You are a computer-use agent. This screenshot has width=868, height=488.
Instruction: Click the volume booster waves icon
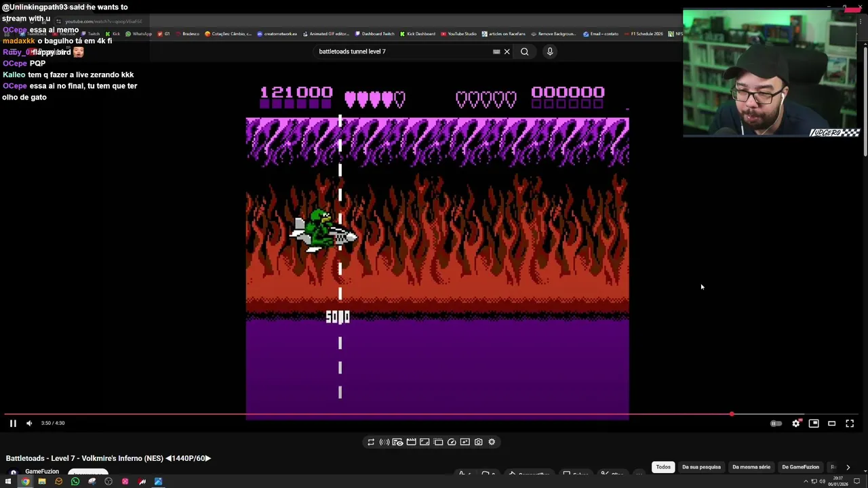coord(384,442)
